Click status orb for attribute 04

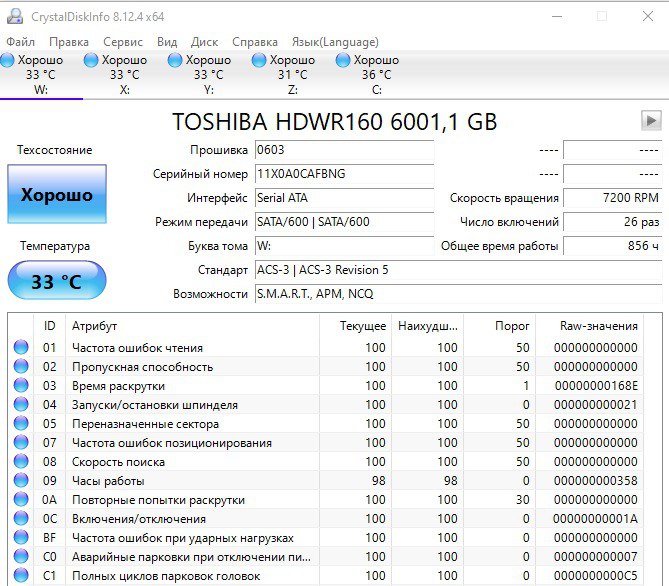click(x=21, y=404)
